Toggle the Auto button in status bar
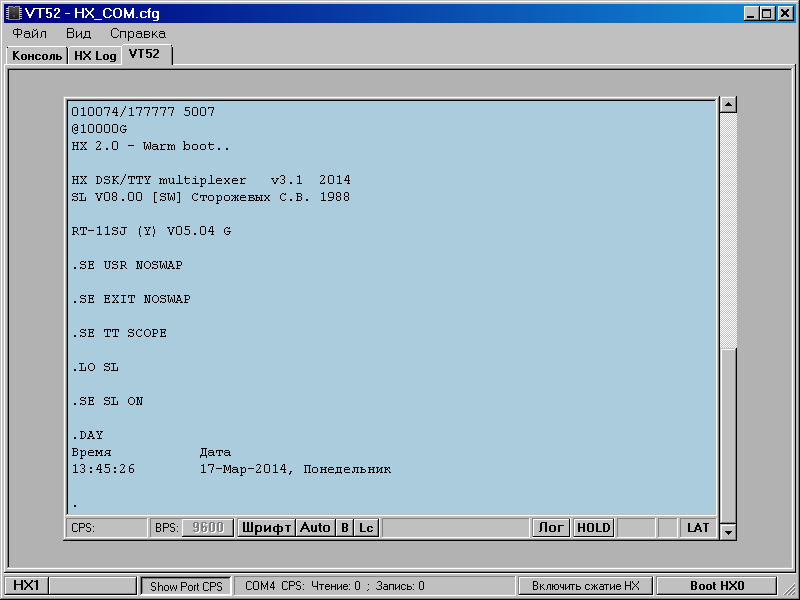Viewport: 800px width, 600px height. click(x=315, y=527)
